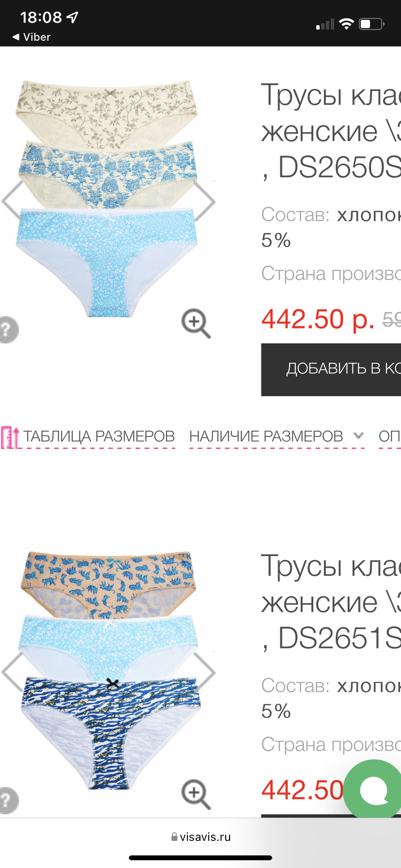Tap the visavis.ru address bar

point(200,837)
